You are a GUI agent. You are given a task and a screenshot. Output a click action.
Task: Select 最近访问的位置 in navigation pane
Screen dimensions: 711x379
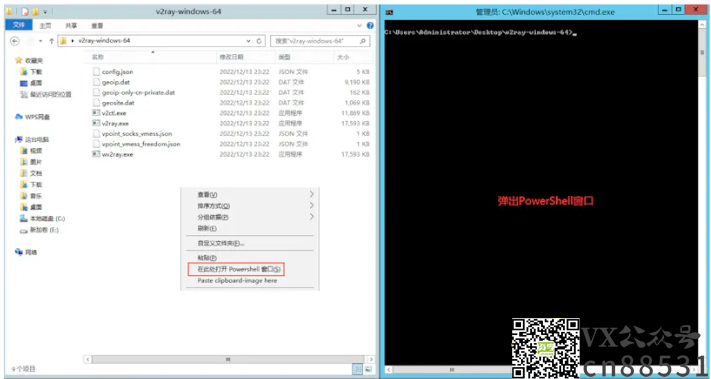coord(51,94)
